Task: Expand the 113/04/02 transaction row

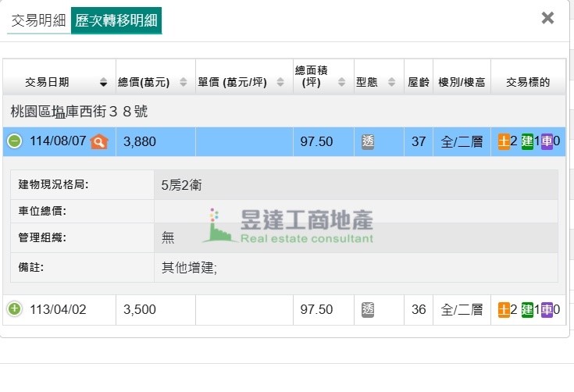Action: pyautogui.click(x=15, y=309)
